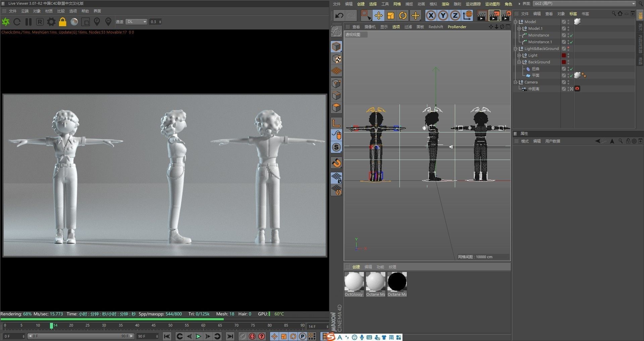The width and height of the screenshot is (644, 341).
Task: Collapse the Model group in object manager
Action: pyautogui.click(x=516, y=22)
